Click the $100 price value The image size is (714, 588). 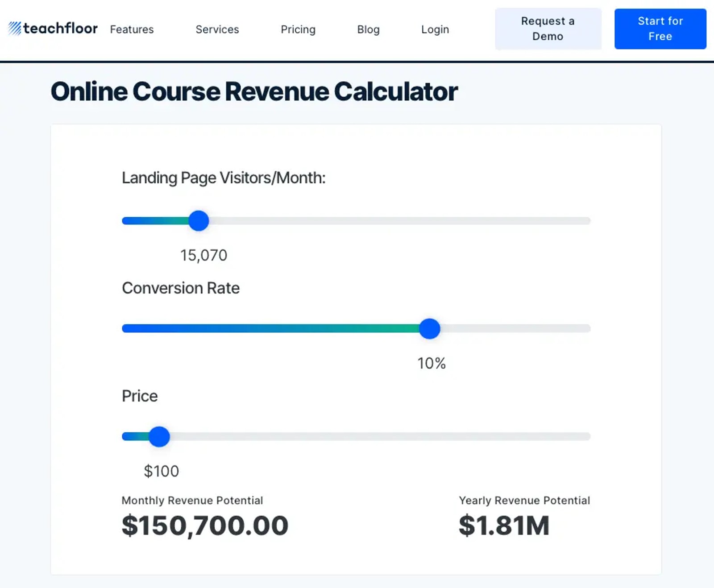click(161, 471)
